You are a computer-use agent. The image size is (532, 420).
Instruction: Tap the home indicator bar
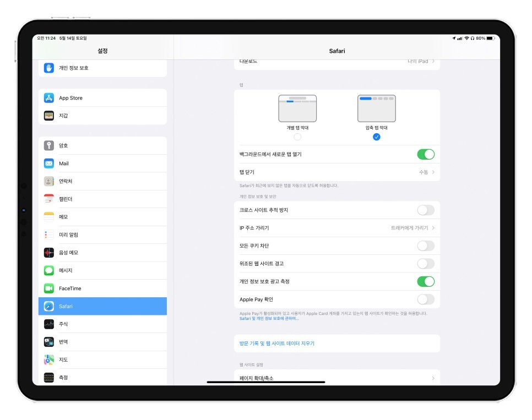click(266, 383)
